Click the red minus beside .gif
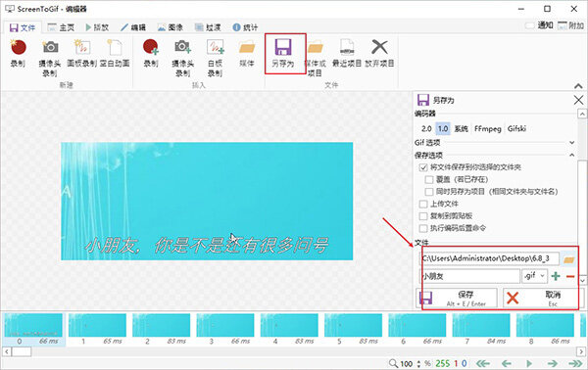588x370 pixels. point(570,277)
